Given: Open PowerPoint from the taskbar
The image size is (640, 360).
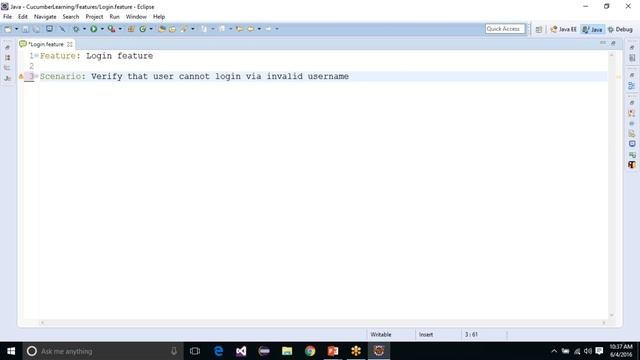Looking at the screenshot, I should (333, 351).
